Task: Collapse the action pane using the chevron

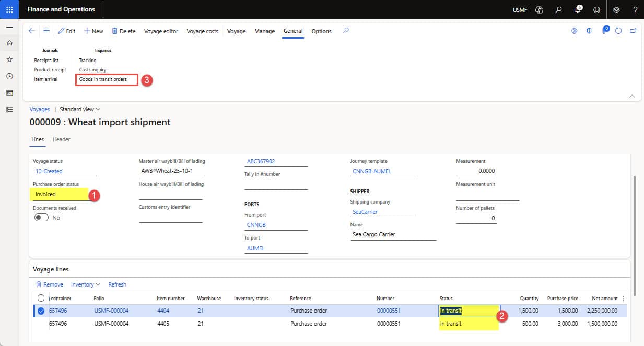Action: 632,96
